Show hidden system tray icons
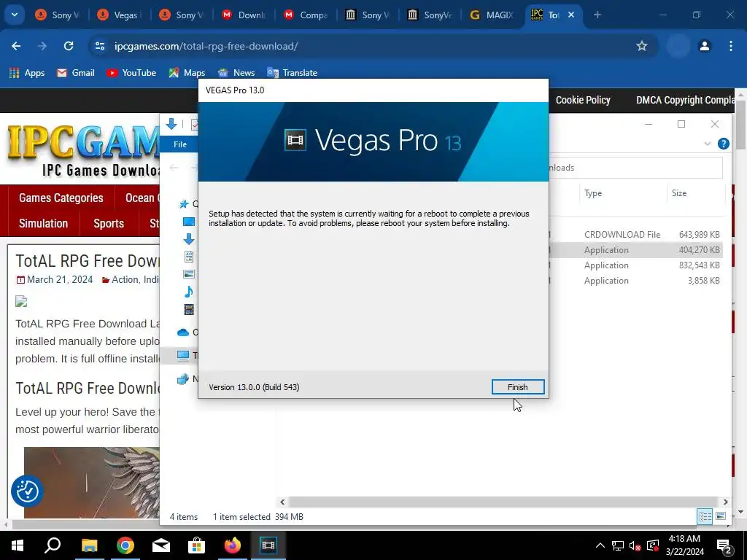747x560 pixels. click(x=600, y=545)
